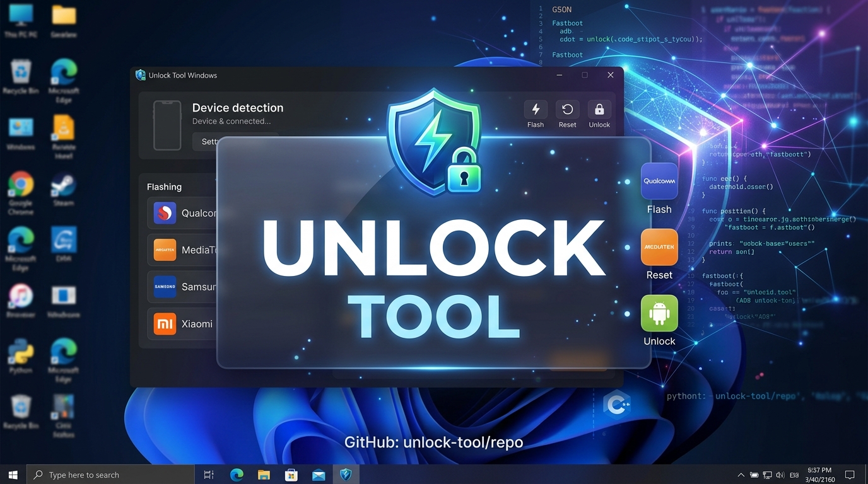The image size is (868, 484).
Task: Open Microsoft Edge from the taskbar
Action: (237, 475)
